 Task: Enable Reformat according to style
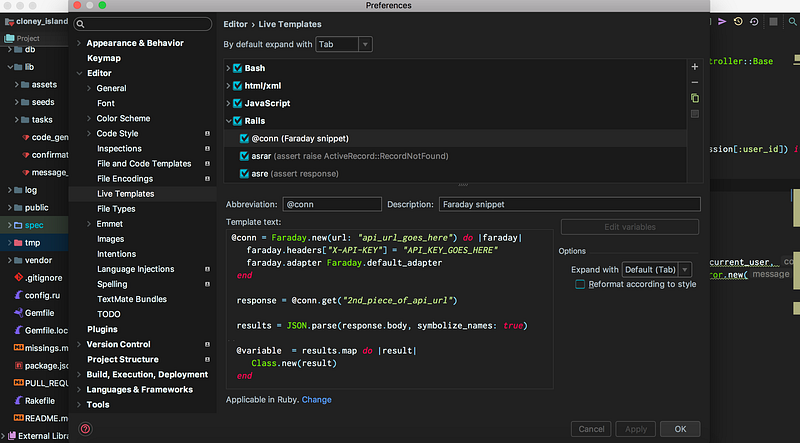tap(580, 285)
